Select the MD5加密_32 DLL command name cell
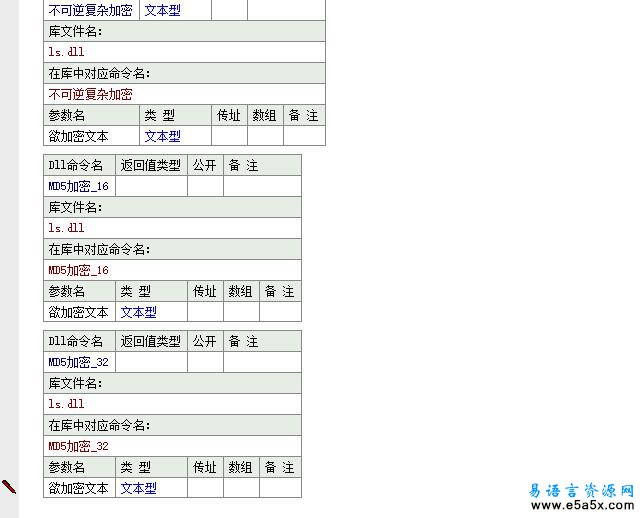 (79, 363)
